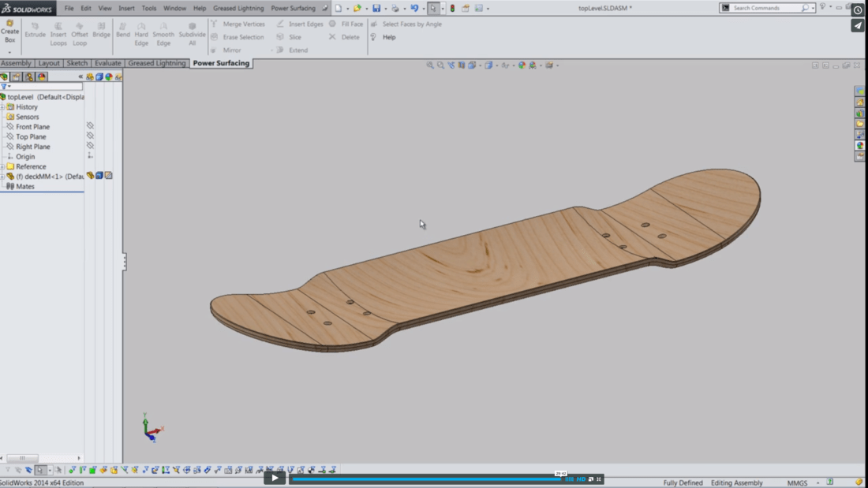Viewport: 868px width, 488px height.
Task: Click the Bridge surfacing tool
Action: pos(101,32)
